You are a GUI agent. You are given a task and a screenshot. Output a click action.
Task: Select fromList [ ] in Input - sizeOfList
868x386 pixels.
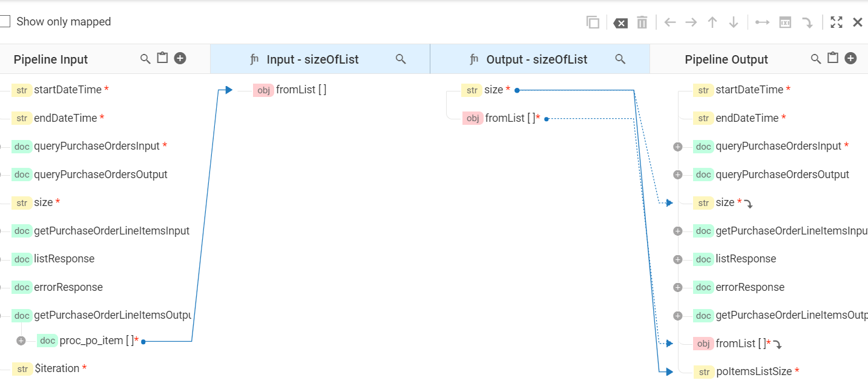(x=301, y=90)
